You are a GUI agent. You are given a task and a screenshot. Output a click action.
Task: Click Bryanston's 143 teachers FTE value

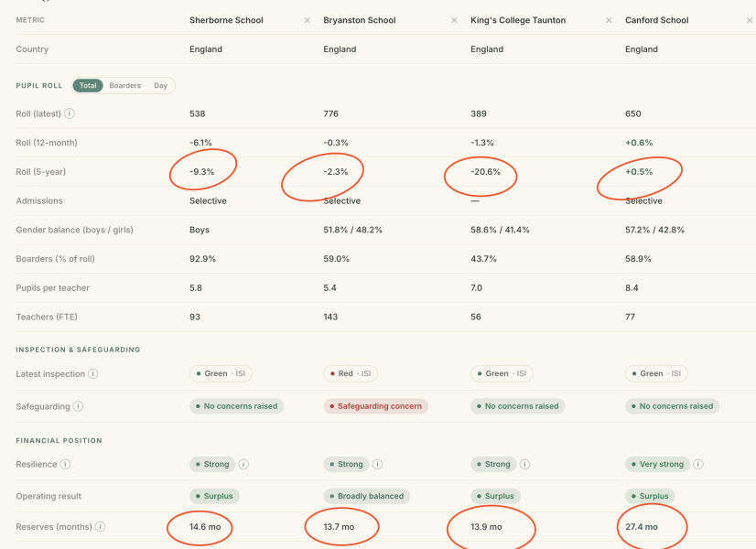tap(330, 317)
